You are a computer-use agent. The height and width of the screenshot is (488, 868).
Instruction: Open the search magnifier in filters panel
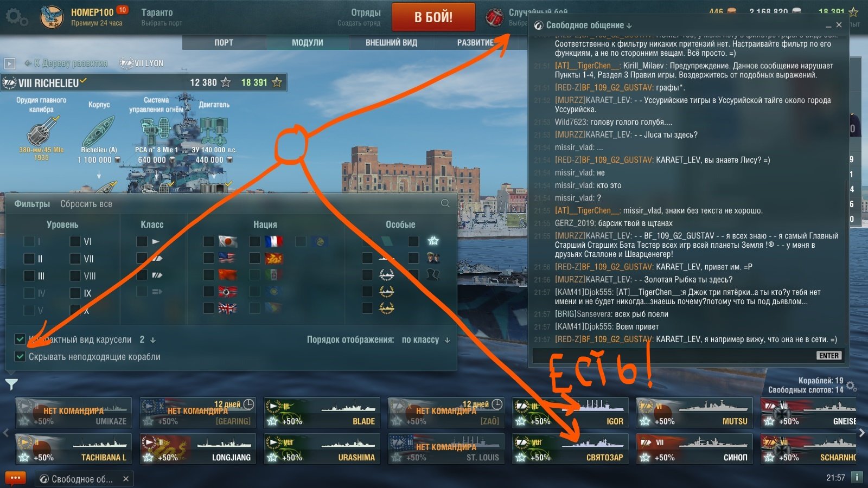coord(445,203)
